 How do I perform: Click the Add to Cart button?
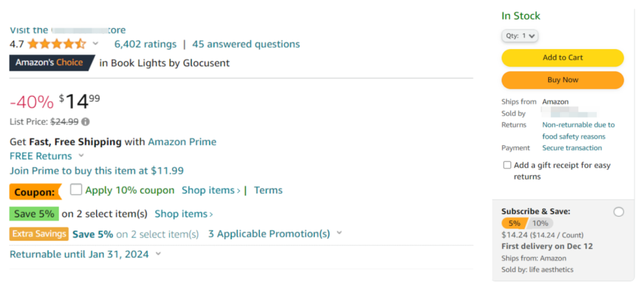point(563,57)
